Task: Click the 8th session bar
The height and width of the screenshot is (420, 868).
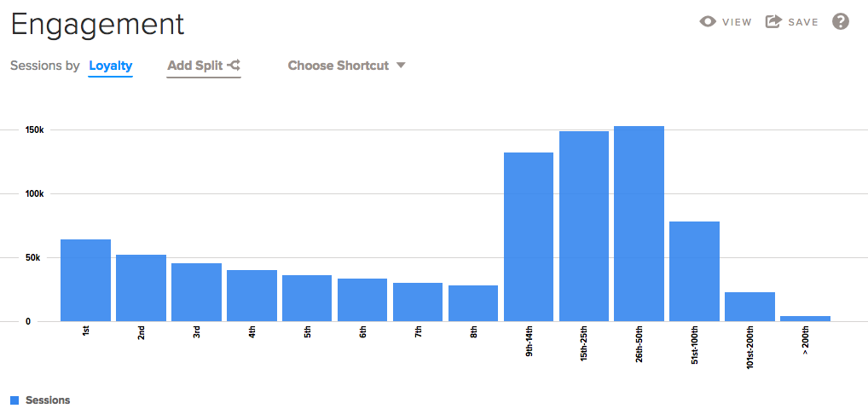Action: point(473,303)
